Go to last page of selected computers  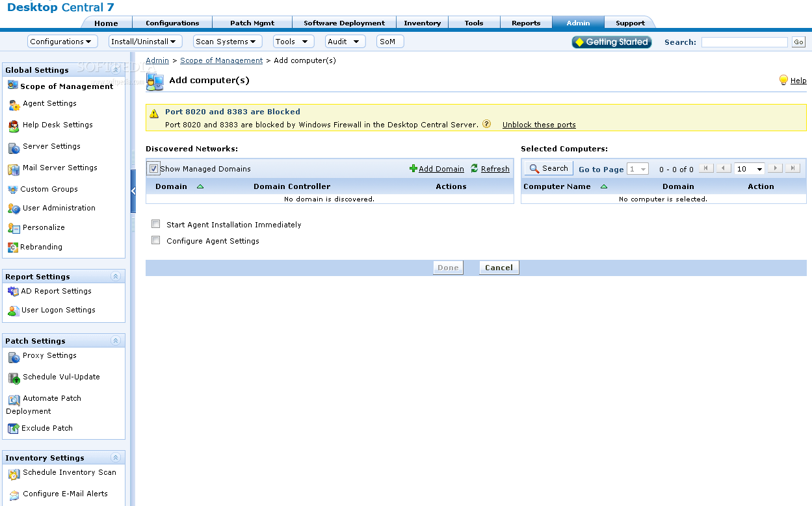[792, 168]
